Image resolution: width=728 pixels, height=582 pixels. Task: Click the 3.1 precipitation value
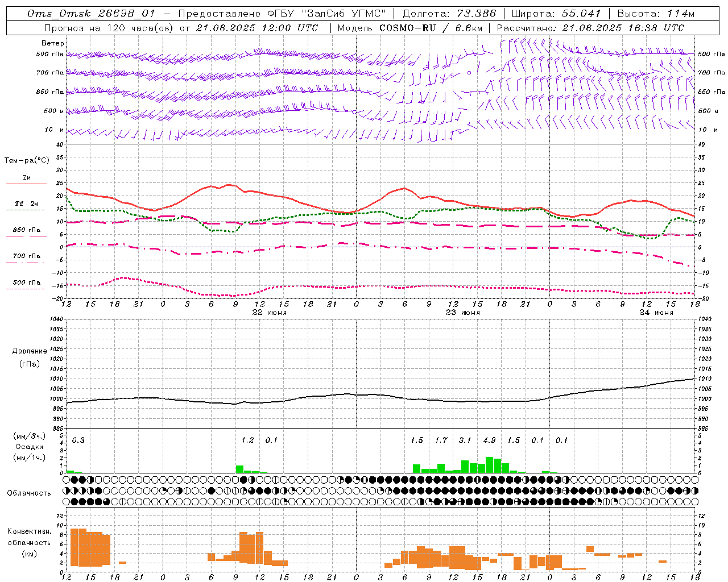pos(465,440)
